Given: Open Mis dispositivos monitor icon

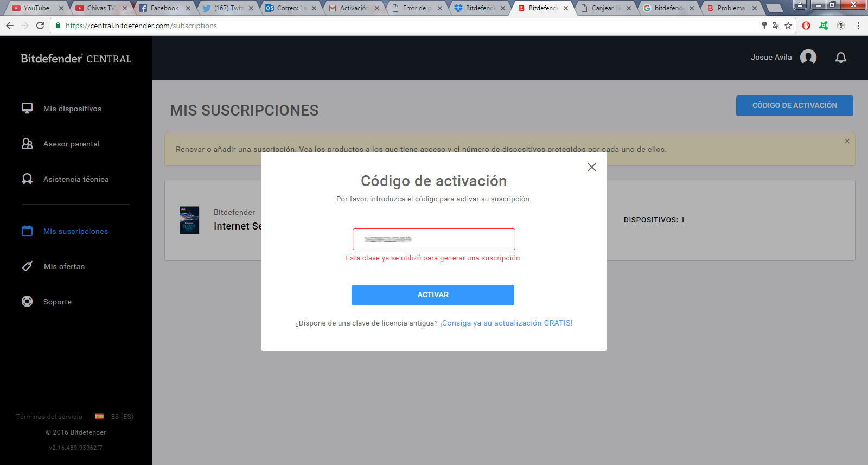Looking at the screenshot, I should click(27, 108).
